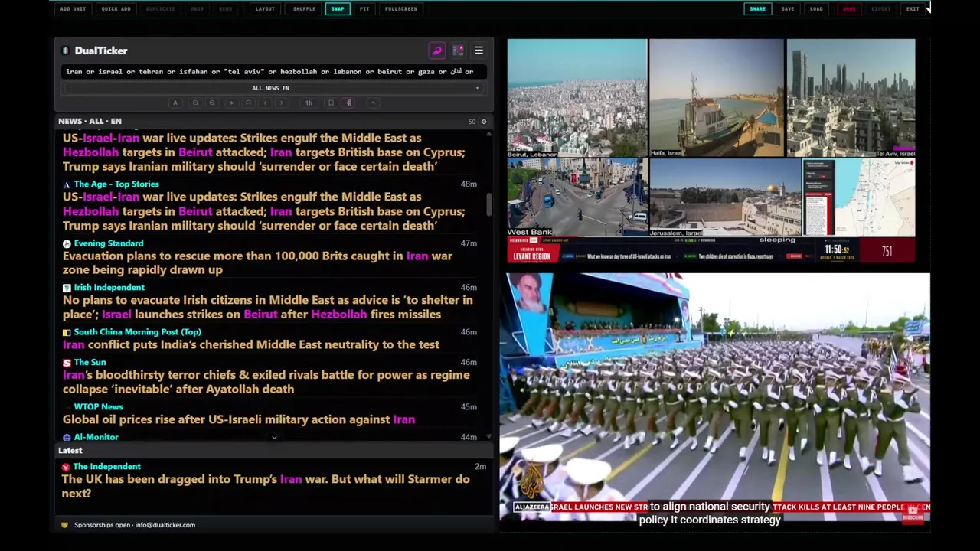Viewport: 980px width, 551px height.
Task: Click the LOAD button
Action: [x=816, y=9]
